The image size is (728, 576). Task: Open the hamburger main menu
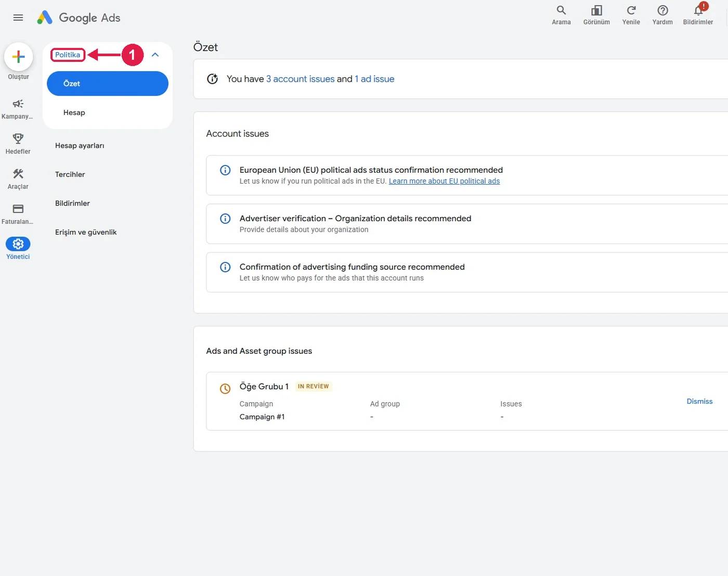tap(18, 18)
